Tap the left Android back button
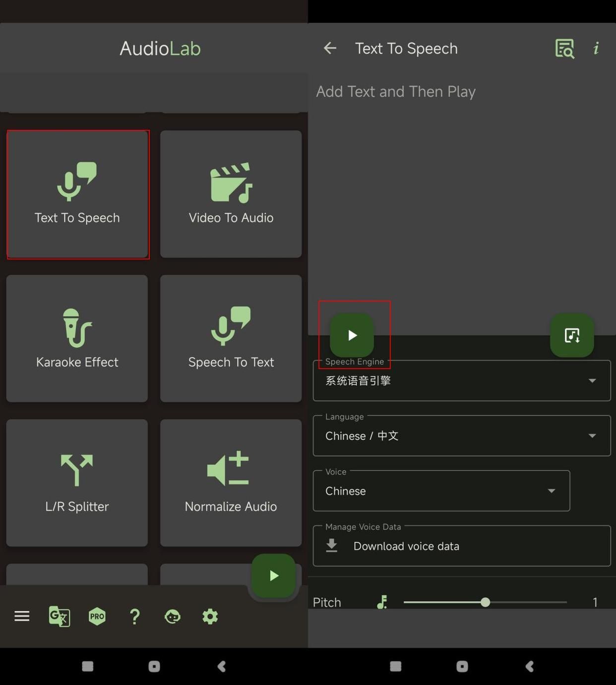The image size is (616, 685). pyautogui.click(x=222, y=666)
